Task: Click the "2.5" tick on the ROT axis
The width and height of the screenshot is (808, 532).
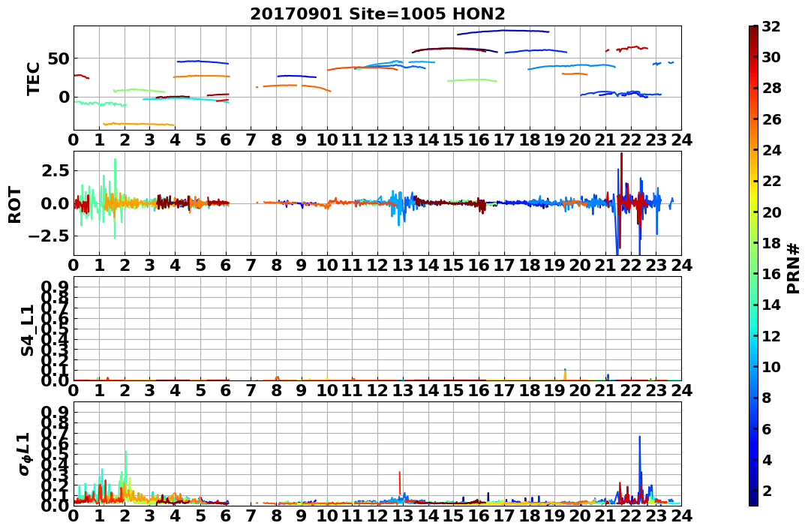Action: tap(56, 170)
